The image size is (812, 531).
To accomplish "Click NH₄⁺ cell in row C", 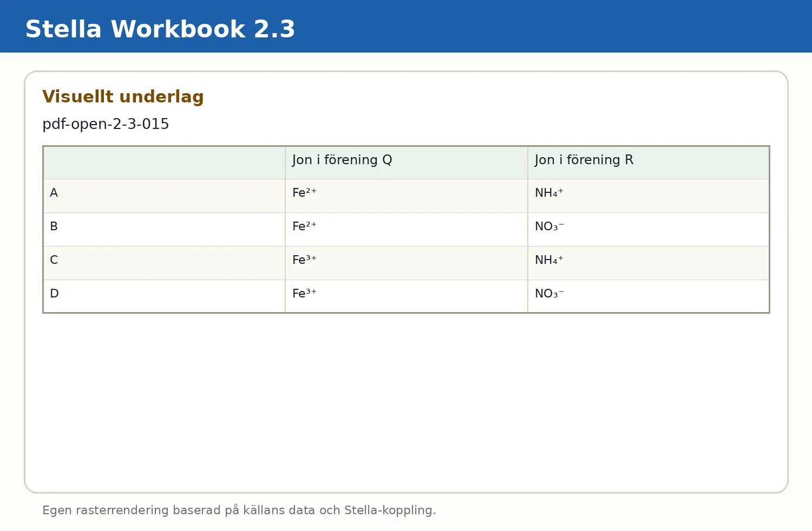I will pos(649,263).
